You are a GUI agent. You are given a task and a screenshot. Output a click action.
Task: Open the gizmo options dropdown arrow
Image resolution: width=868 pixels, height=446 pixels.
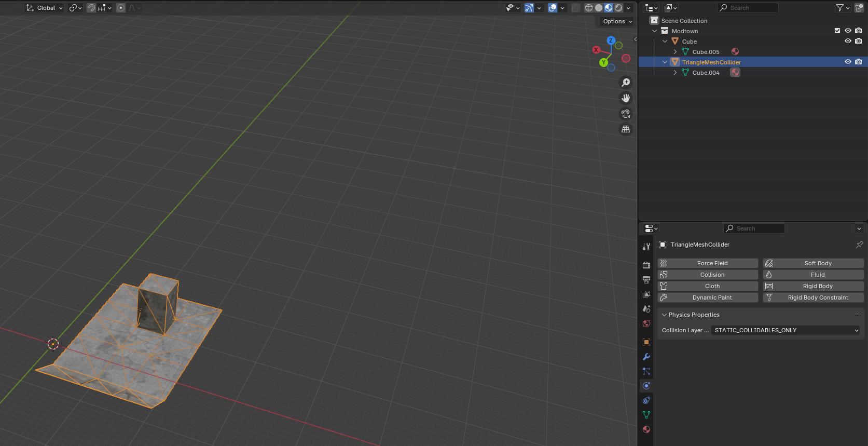(x=539, y=8)
